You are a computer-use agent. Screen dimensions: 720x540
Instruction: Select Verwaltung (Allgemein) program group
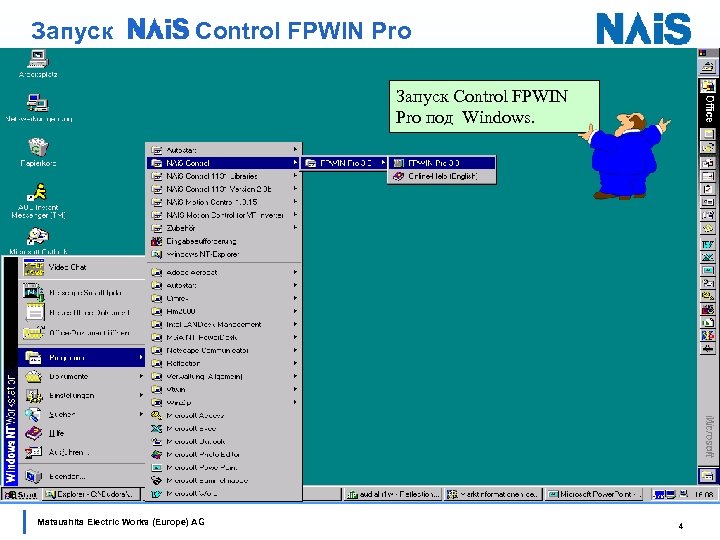pos(224,376)
